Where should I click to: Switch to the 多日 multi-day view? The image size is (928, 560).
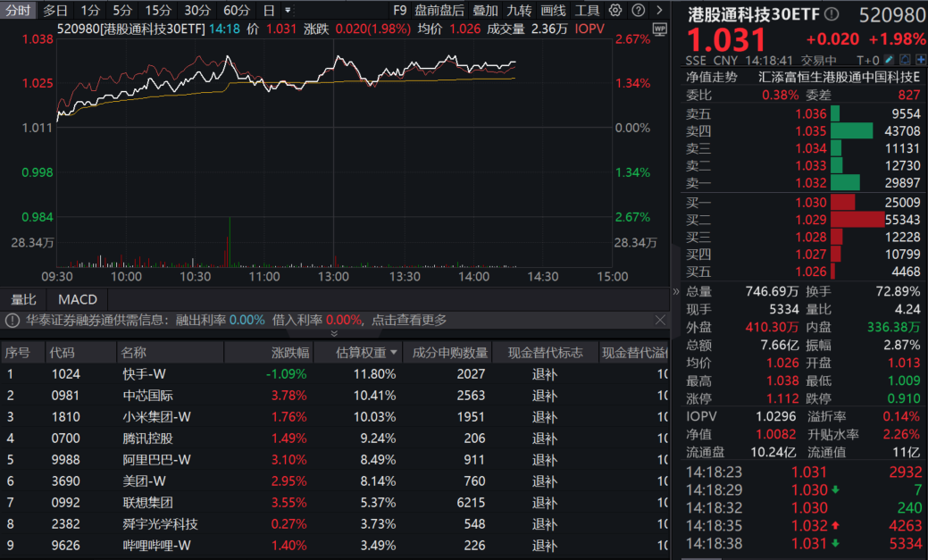57,9
